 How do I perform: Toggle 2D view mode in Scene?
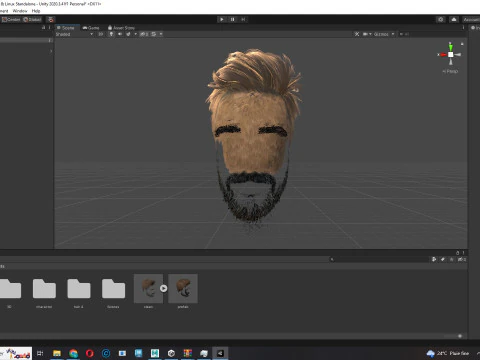[100, 34]
